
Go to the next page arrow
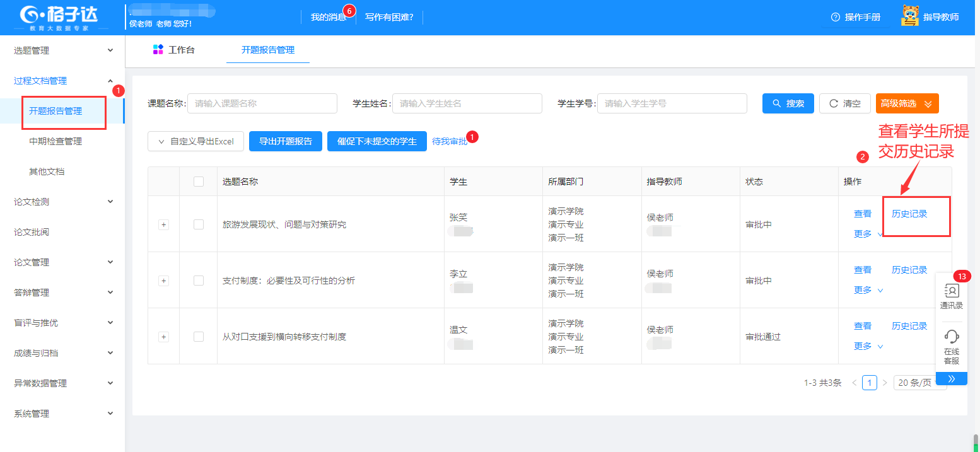(x=885, y=383)
